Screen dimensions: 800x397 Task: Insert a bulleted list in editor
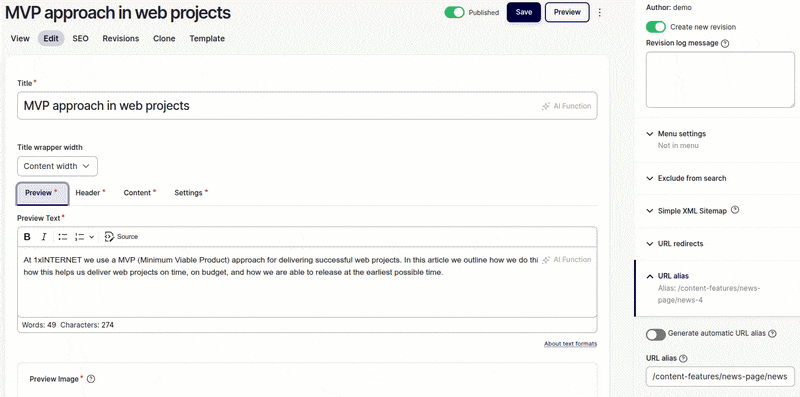click(63, 237)
